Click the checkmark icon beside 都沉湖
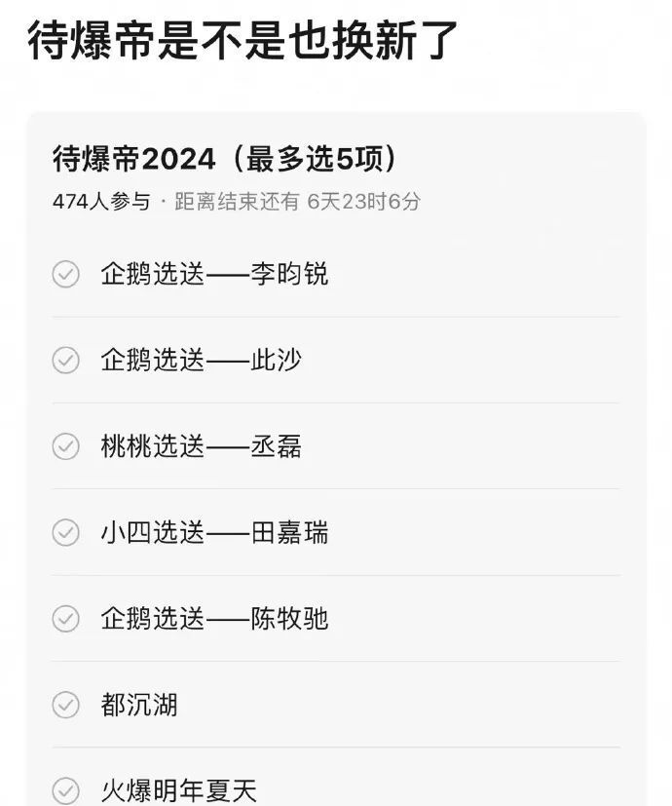Image resolution: width=672 pixels, height=806 pixels. click(65, 705)
